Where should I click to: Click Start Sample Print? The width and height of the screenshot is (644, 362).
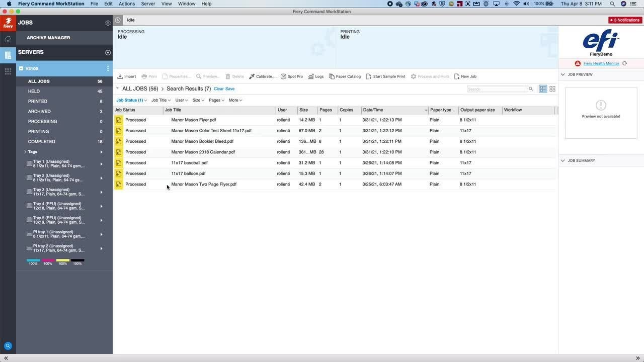click(385, 76)
